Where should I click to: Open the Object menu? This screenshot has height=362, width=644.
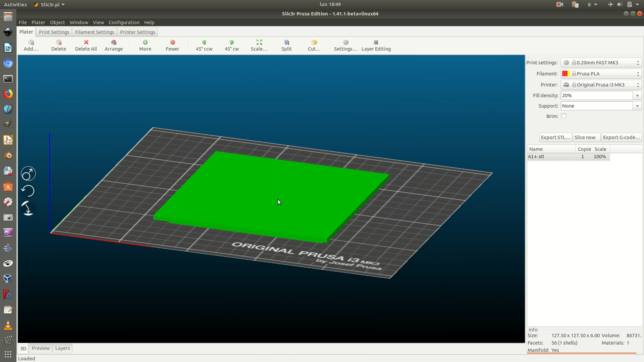57,22
